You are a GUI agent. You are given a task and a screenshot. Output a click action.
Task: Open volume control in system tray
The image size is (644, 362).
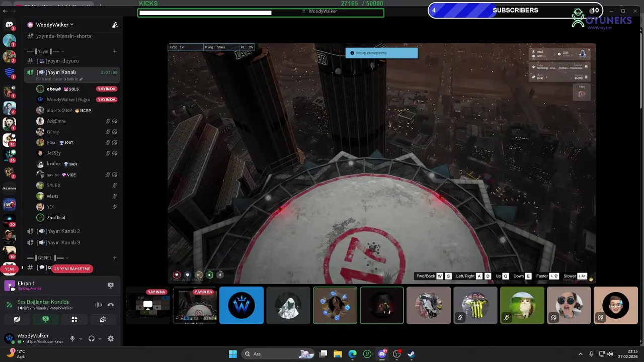click(x=610, y=354)
